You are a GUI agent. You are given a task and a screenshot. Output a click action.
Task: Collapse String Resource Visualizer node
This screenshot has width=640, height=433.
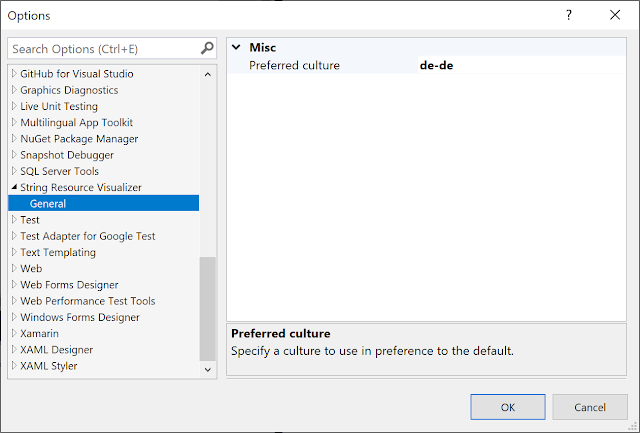14,187
